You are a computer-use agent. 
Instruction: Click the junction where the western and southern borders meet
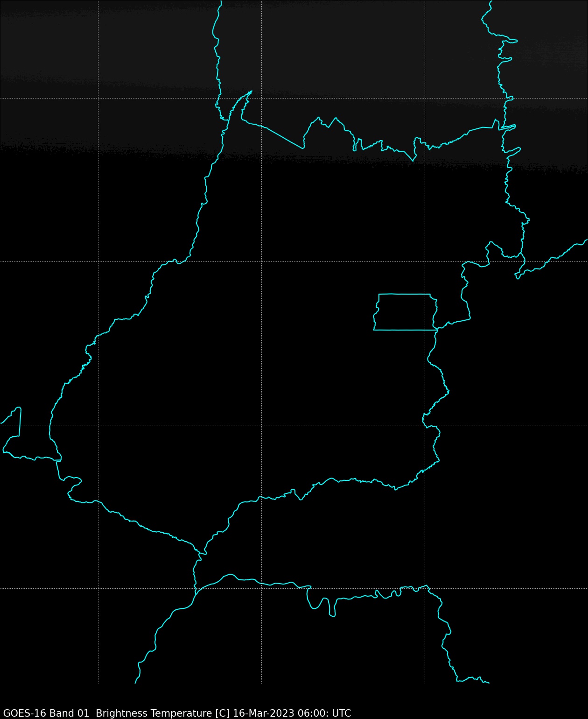click(x=202, y=553)
